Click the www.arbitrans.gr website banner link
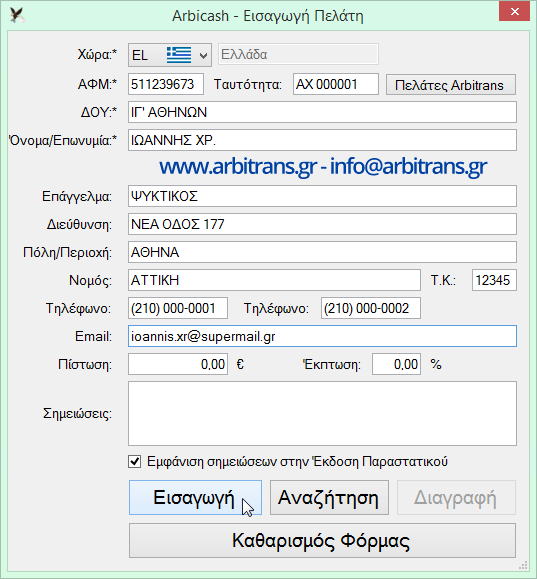 pos(238,167)
